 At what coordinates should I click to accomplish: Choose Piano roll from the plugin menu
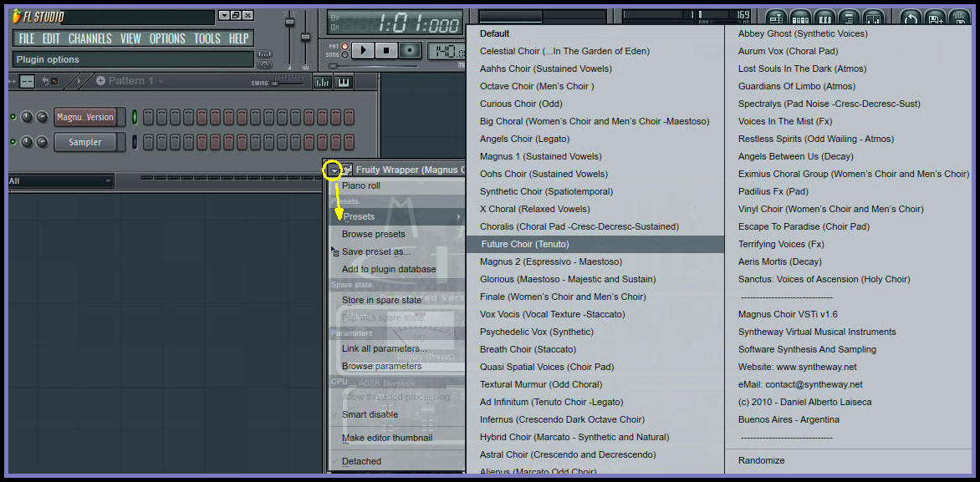(397, 185)
